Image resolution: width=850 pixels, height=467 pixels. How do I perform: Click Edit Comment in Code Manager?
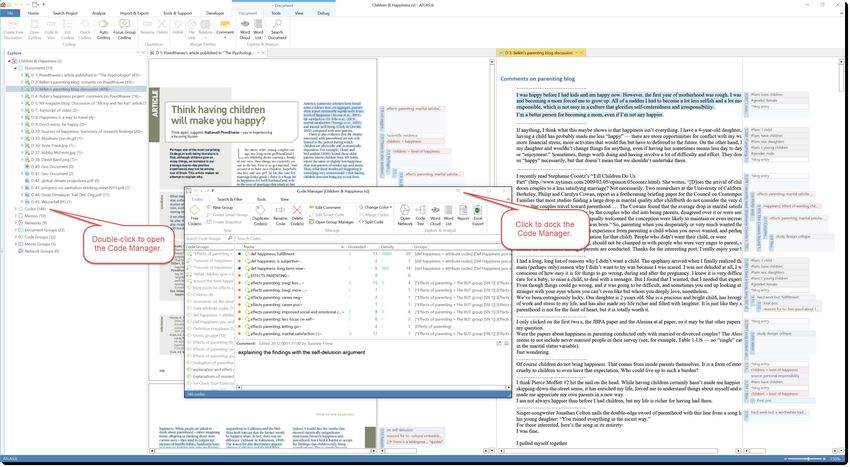[x=325, y=207]
